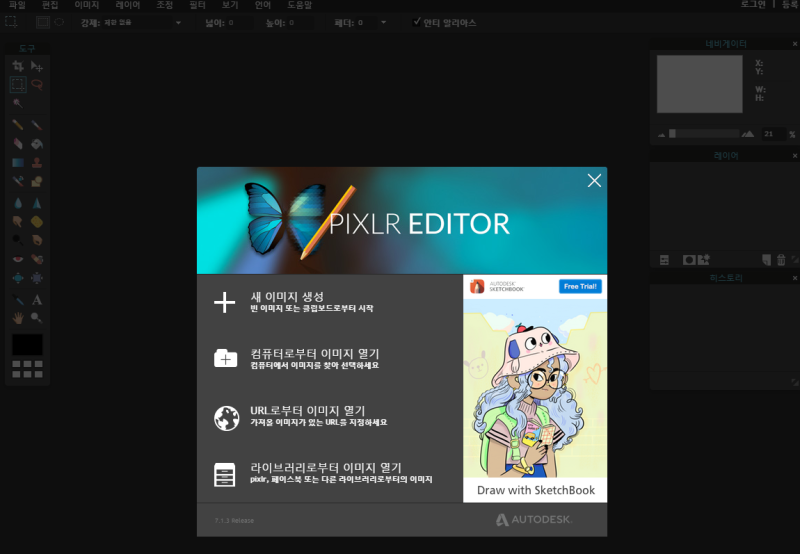Select the Drawing shape tool
800x554 pixels.
[x=37, y=181]
